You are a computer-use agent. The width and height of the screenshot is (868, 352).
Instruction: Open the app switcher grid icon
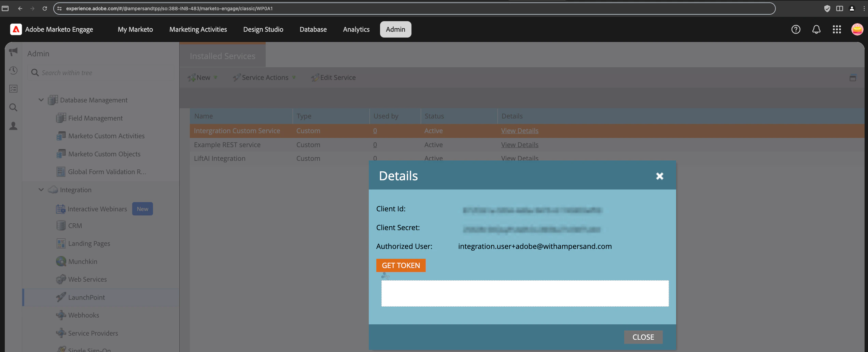(837, 29)
